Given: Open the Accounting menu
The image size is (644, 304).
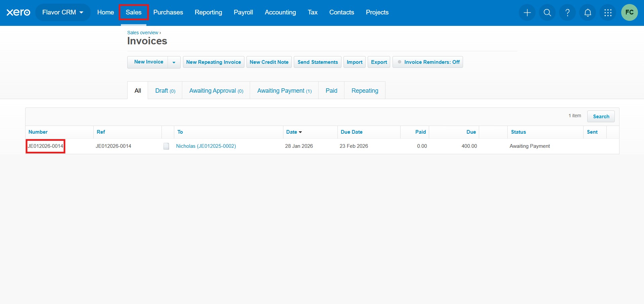Looking at the screenshot, I should 280,12.
